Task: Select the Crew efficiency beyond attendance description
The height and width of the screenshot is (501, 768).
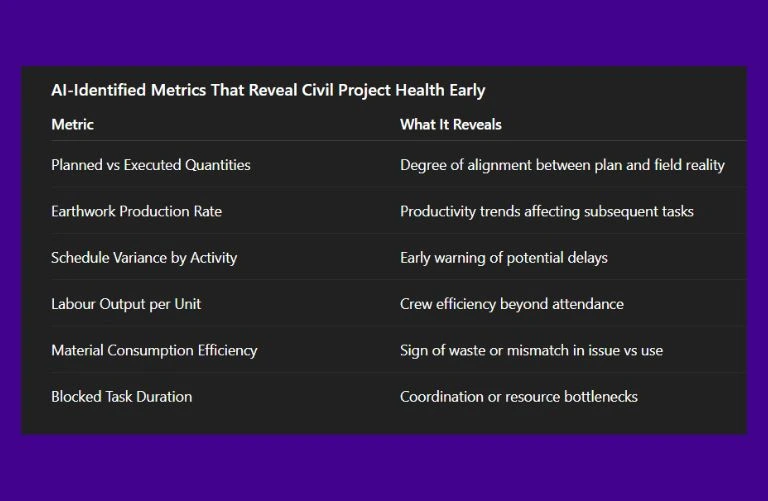Action: [x=511, y=304]
